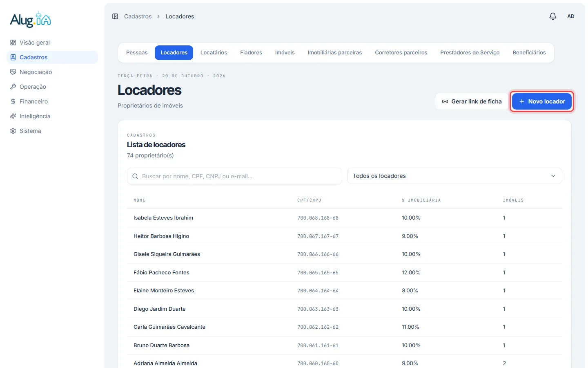Toggle the sidebar collapse icon
588x368 pixels.
115,16
